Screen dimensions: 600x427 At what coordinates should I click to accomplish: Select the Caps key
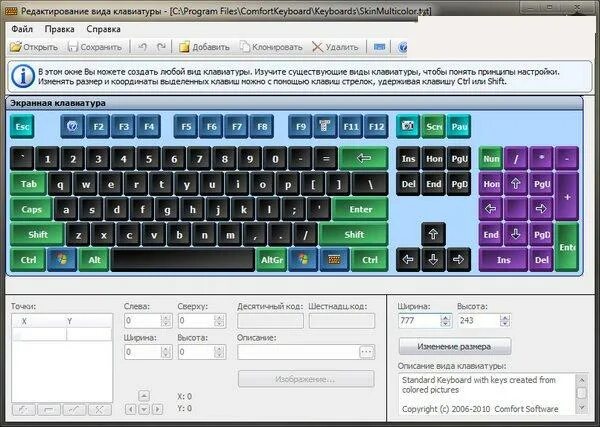[31, 209]
